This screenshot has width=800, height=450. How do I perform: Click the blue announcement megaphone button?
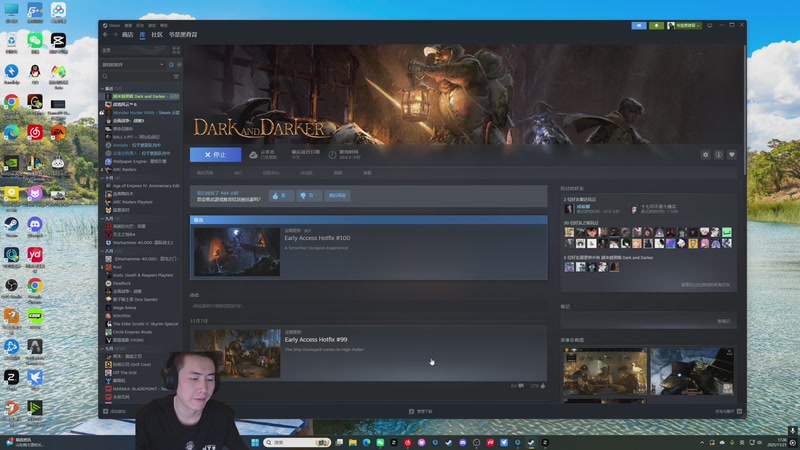coord(639,26)
